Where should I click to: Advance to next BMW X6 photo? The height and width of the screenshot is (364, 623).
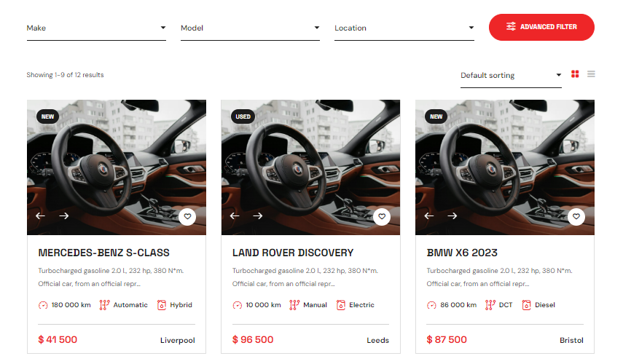click(452, 216)
